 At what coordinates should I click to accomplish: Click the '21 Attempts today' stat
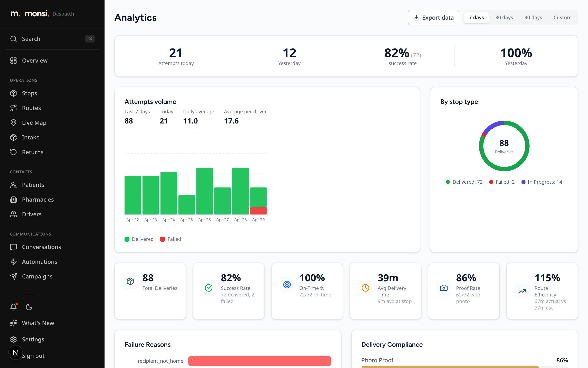coord(176,56)
